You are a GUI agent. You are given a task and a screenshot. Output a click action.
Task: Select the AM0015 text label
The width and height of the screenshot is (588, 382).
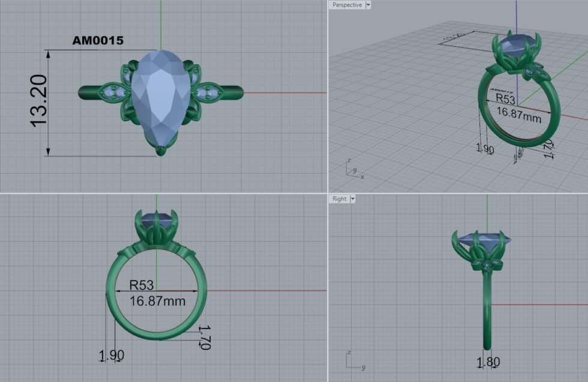[x=98, y=41]
